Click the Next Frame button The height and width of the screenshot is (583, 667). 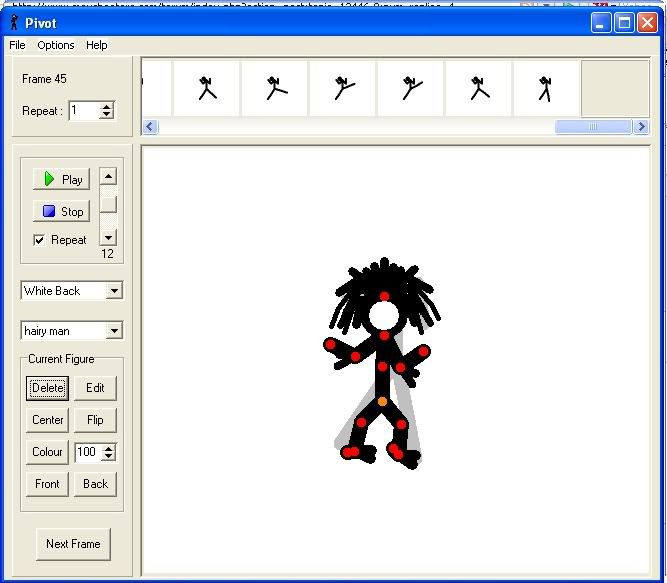point(73,544)
